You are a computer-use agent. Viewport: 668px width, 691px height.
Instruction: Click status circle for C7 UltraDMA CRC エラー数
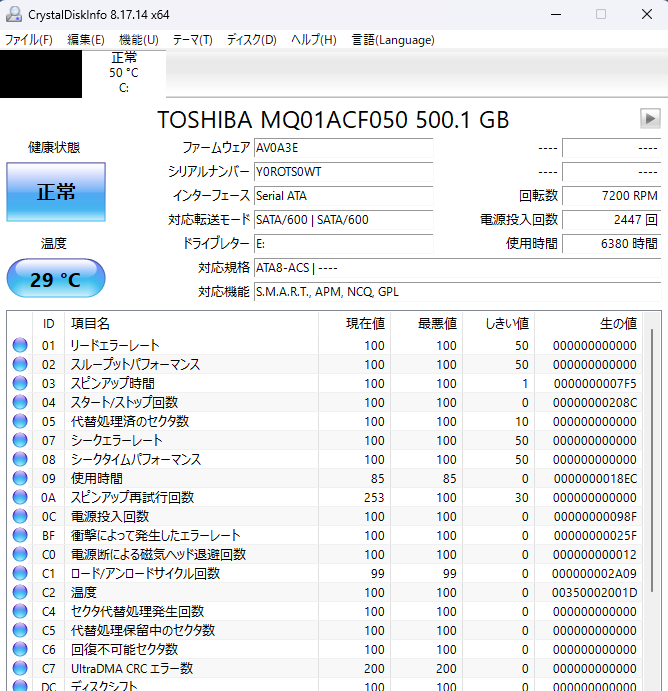tap(20, 668)
